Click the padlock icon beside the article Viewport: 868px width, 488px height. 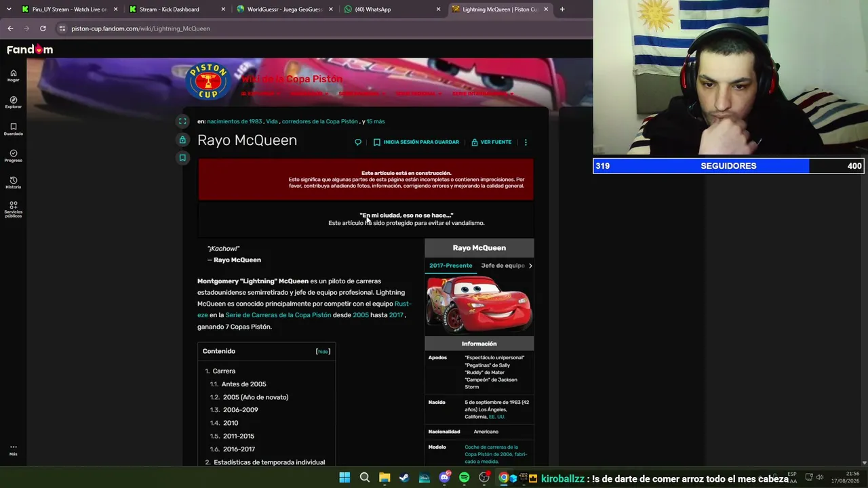point(182,140)
